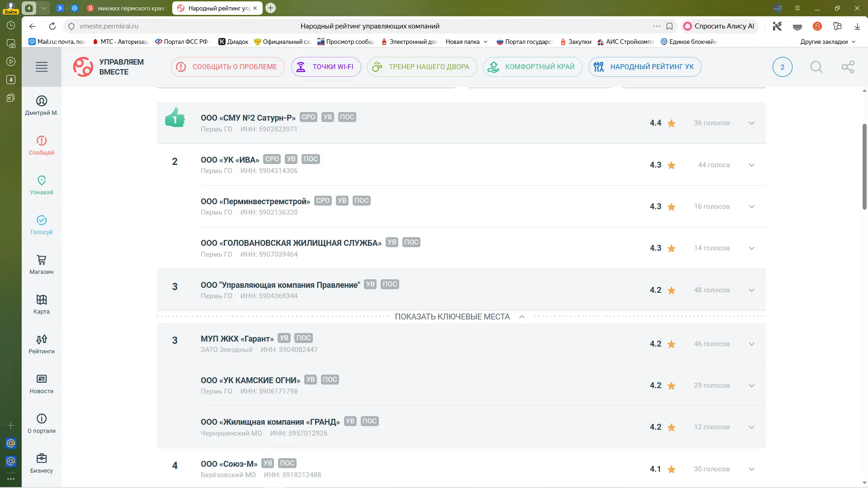
Task: Open Дмитрий М. profile in sidebar
Action: [42, 106]
